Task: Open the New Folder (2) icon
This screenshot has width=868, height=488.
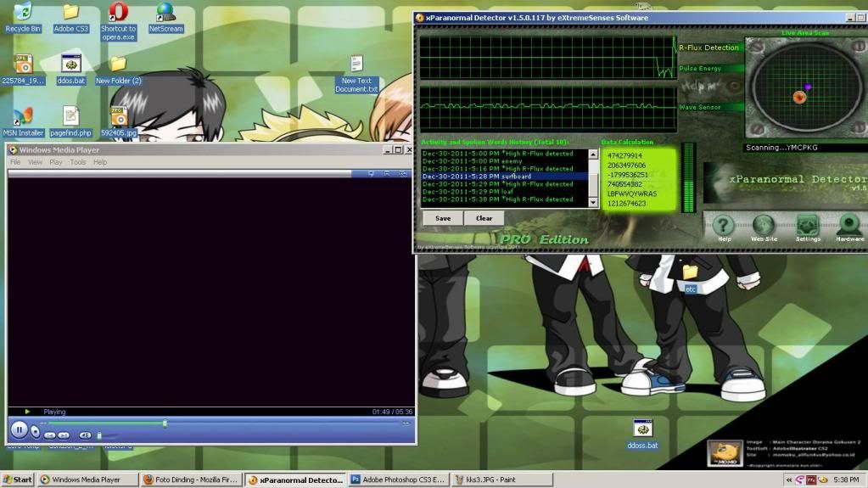Action: coord(118,70)
